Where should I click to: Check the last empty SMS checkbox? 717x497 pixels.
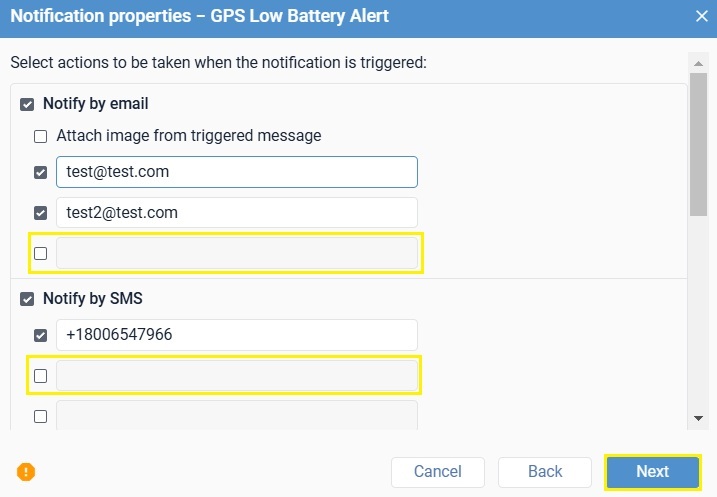point(41,416)
